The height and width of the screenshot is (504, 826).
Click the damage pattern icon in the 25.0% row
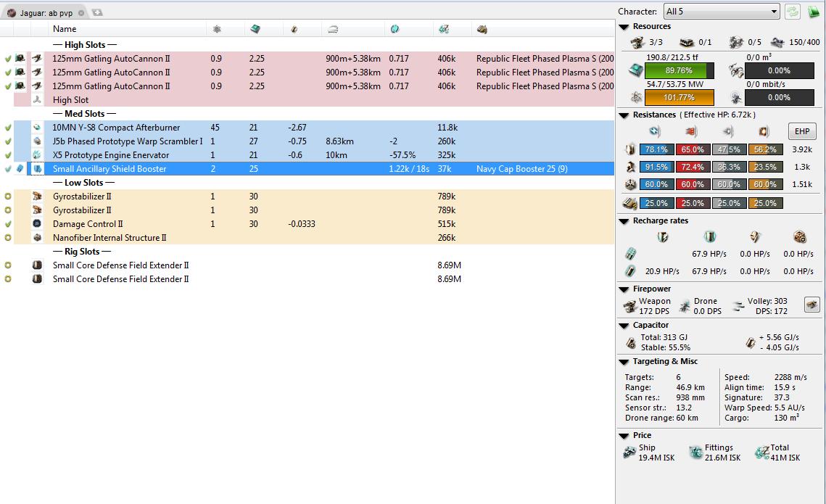[x=630, y=203]
